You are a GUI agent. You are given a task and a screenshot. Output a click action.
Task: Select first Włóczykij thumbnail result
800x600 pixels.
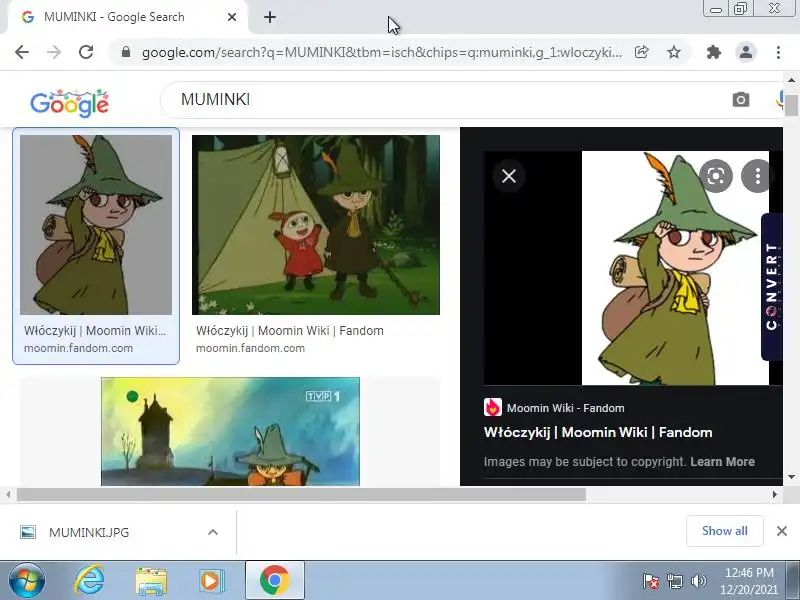[x=96, y=224]
